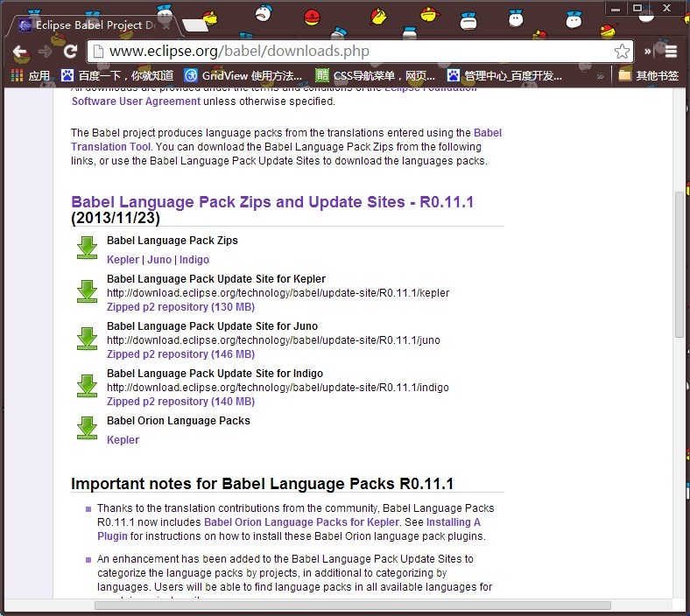This screenshot has height=616, width=690.
Task: Click download icon beside Update Site for Indigo
Action: pyautogui.click(x=88, y=386)
